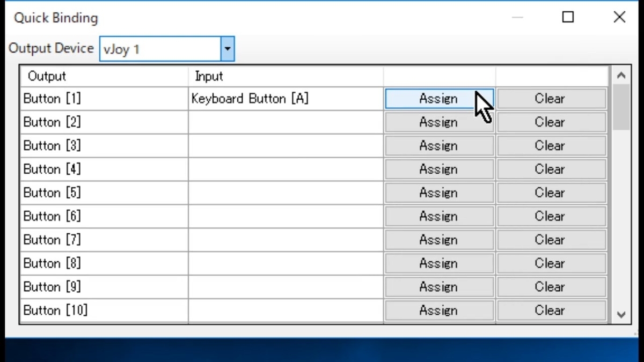Image resolution: width=644 pixels, height=362 pixels.
Task: Assign input for Button [10]
Action: pos(439,311)
